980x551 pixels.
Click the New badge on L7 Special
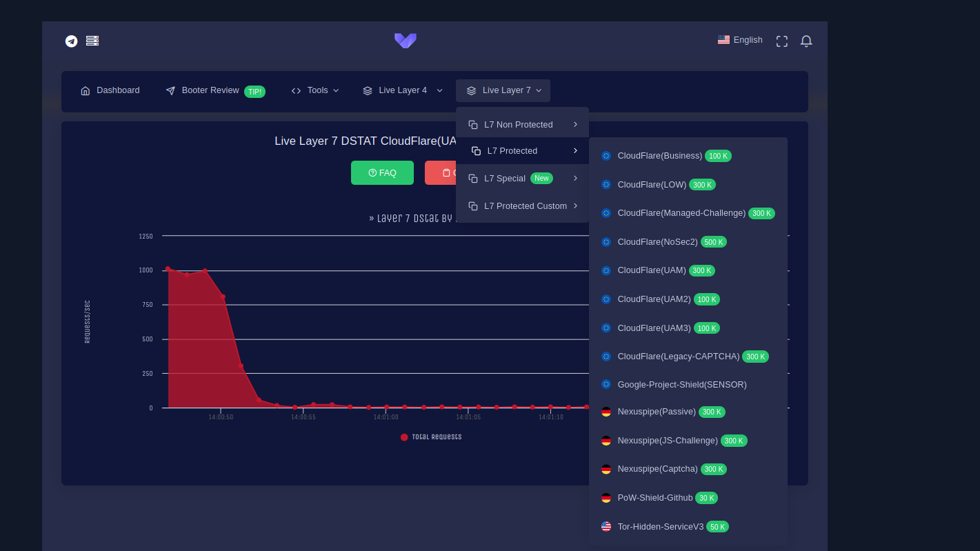[x=541, y=179]
